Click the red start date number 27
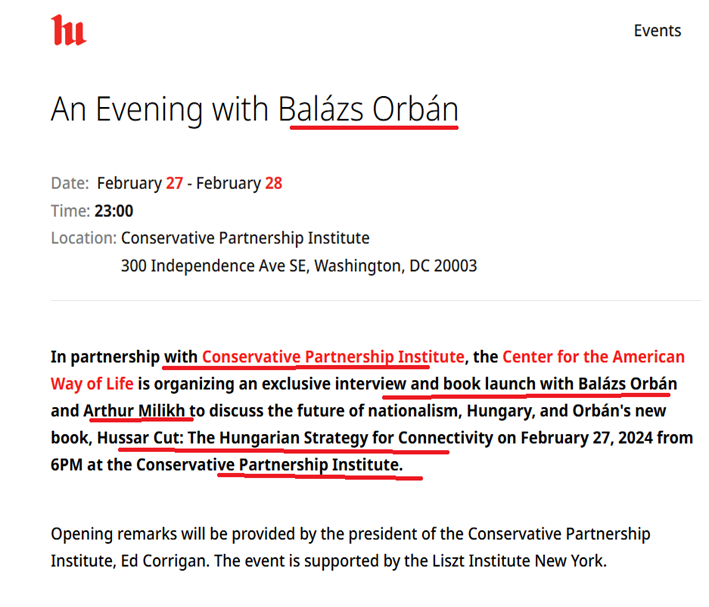 tap(176, 183)
